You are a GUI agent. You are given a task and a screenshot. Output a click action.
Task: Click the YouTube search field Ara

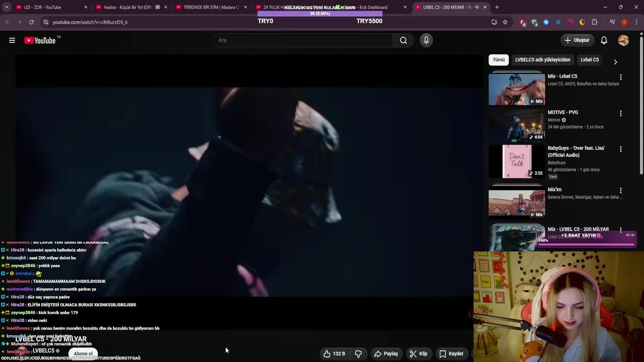coord(303,40)
